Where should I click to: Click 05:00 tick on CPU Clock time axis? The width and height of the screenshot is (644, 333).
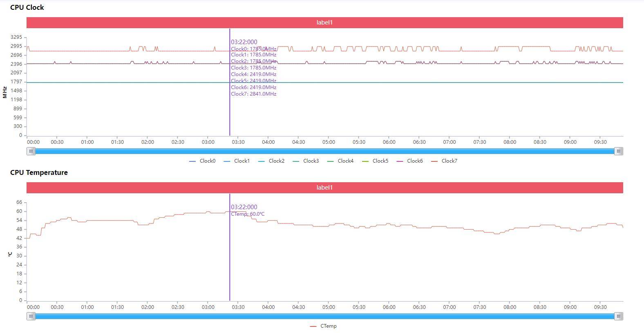[329, 142]
